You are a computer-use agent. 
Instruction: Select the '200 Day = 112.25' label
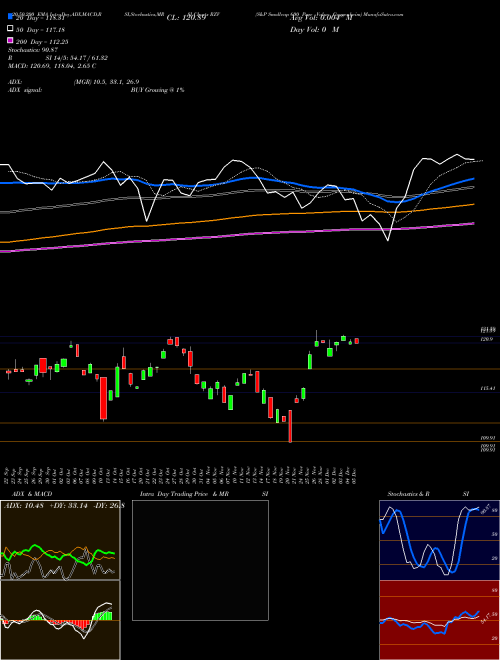pyautogui.click(x=42, y=42)
